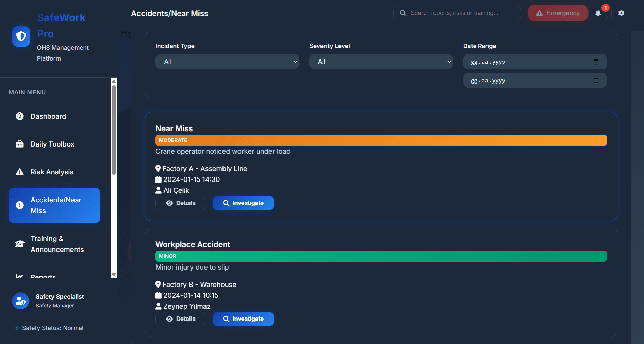
Task: Open settings via the gear icon
Action: point(621,13)
